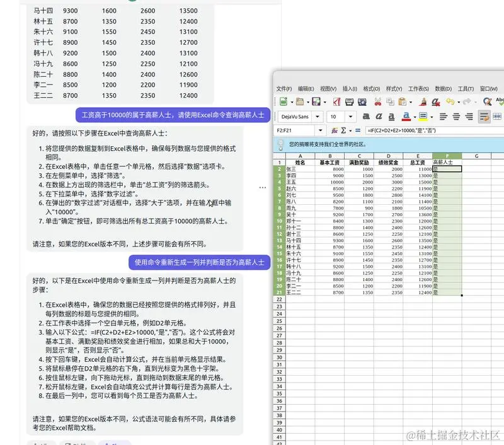The height and width of the screenshot is (445, 504).
Task: Open the 文件(F) menu
Action: click(x=284, y=89)
